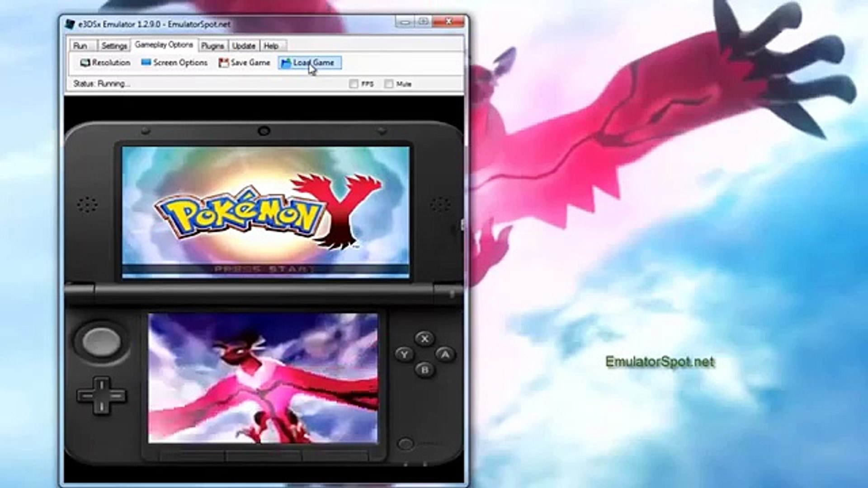
Task: Enable the FPS checkbox
Action: [x=354, y=84]
